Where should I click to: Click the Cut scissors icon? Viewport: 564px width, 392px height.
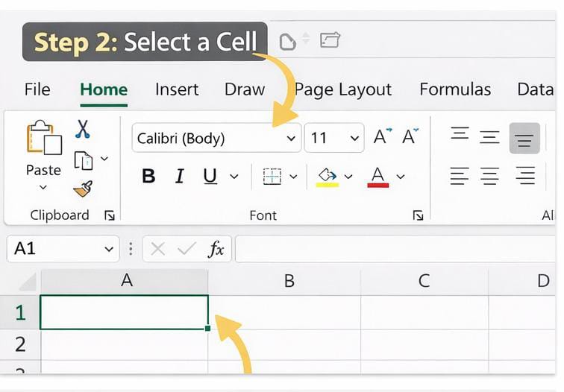82,129
